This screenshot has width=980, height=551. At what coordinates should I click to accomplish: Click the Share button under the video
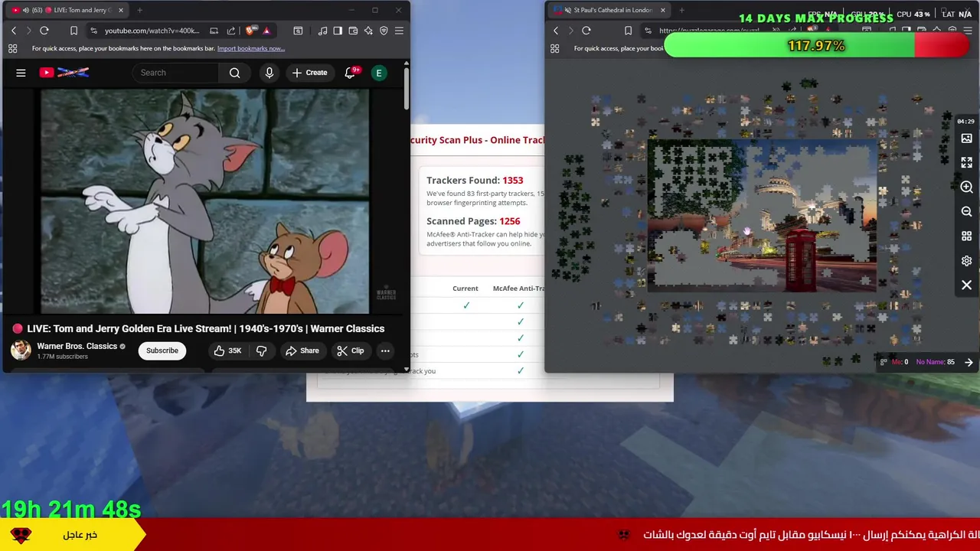click(x=302, y=350)
